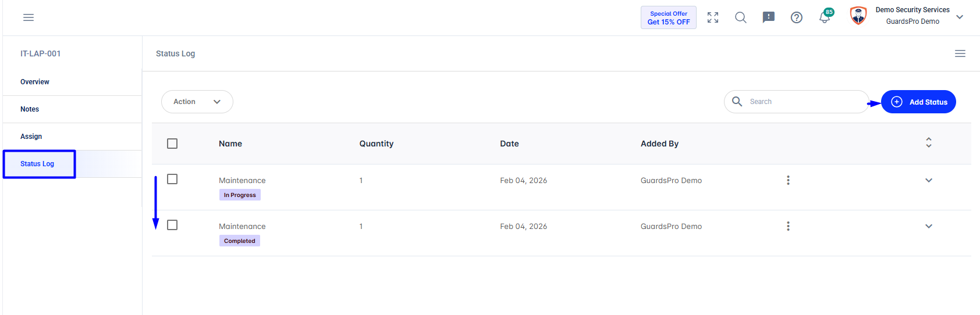The height and width of the screenshot is (315, 980).
Task: Toggle fullscreen mode icon
Action: pos(713,17)
